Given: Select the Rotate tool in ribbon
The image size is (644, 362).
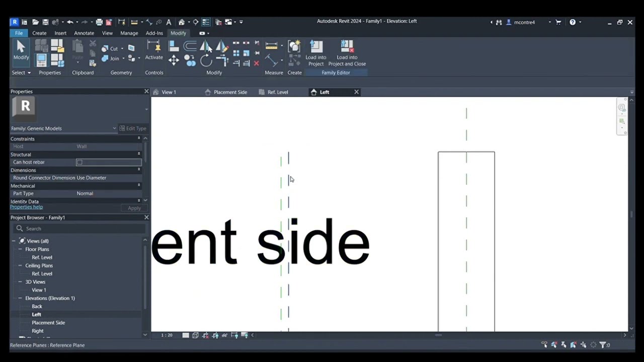Looking at the screenshot, I should pos(206,61).
